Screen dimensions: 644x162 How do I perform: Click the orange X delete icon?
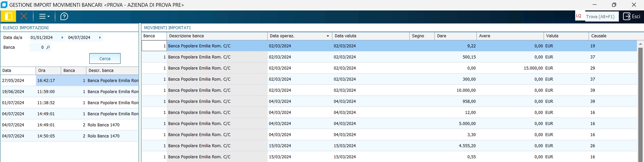click(x=24, y=16)
